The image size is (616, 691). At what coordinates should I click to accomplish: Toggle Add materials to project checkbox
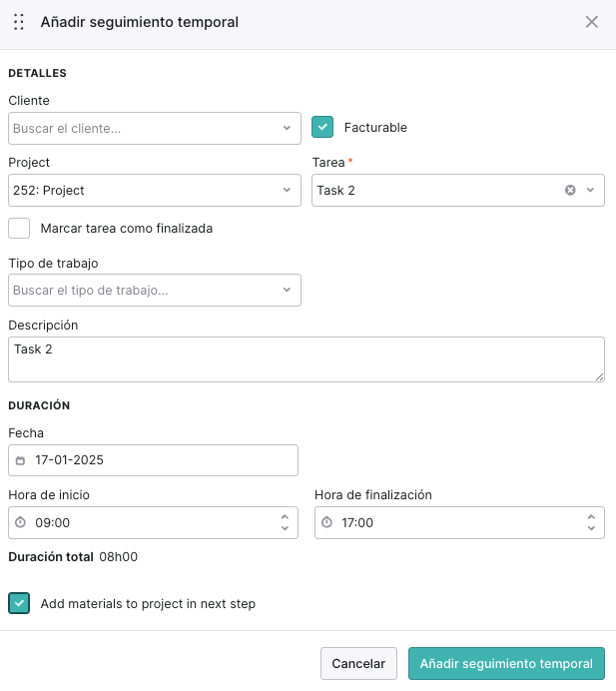click(x=19, y=603)
